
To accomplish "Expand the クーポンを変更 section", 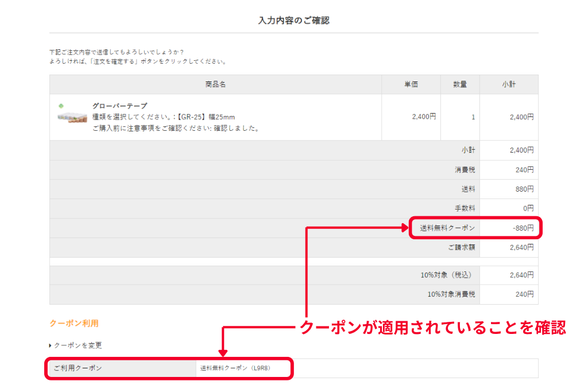I will pos(76,345).
